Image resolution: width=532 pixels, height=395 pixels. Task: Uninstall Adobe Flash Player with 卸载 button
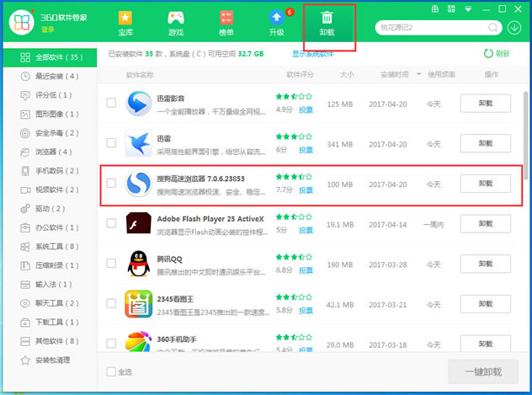pos(486,223)
